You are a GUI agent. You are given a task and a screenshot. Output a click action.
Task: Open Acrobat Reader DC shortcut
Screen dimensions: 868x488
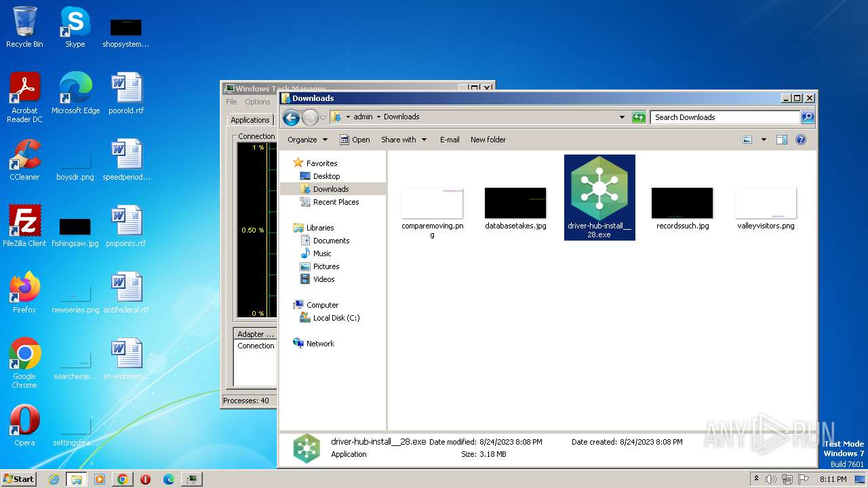tap(24, 98)
